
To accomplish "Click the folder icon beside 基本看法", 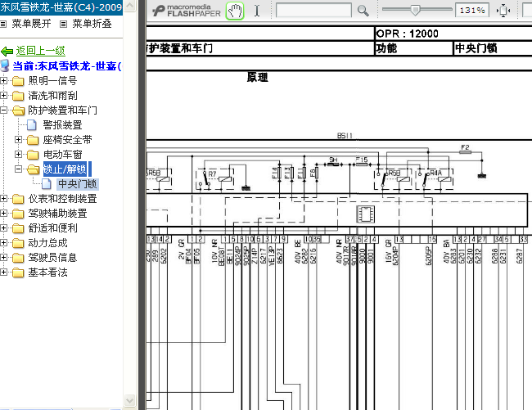I will (18, 273).
